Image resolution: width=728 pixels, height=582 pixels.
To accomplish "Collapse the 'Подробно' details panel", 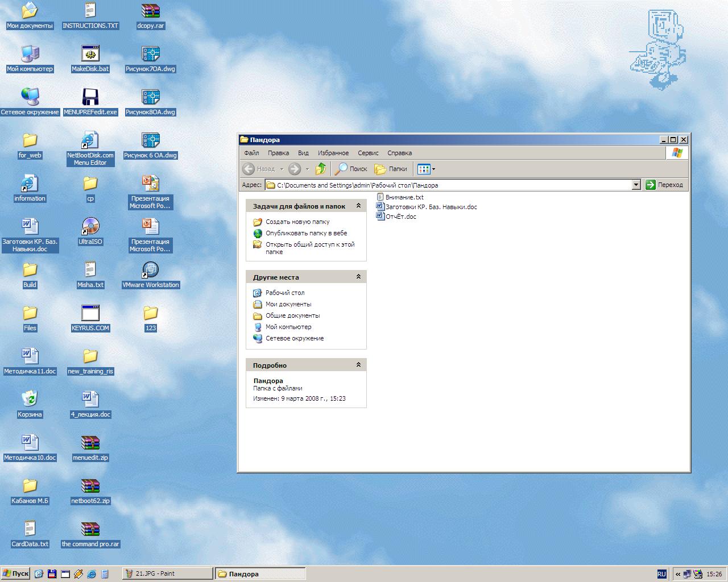I will [358, 365].
